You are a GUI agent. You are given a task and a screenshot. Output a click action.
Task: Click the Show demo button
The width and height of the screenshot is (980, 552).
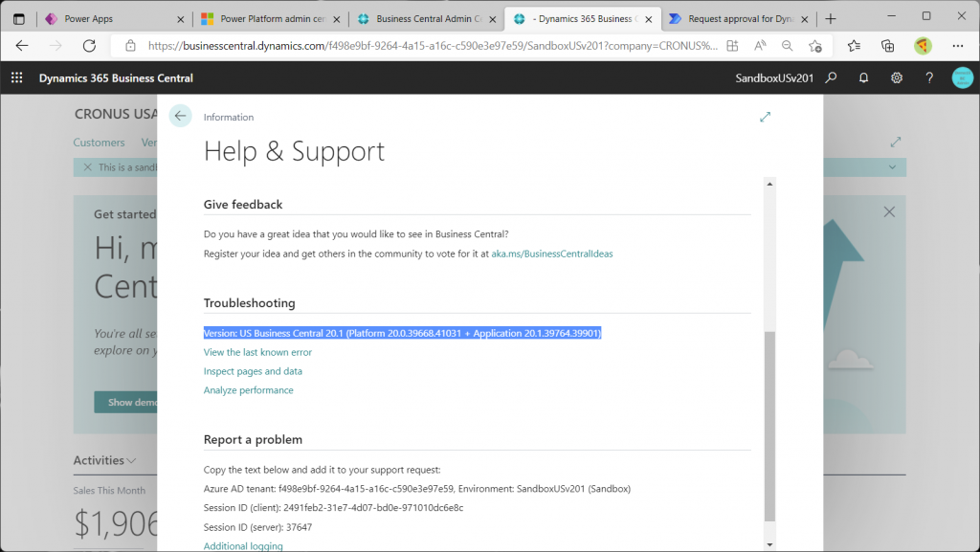pos(125,402)
